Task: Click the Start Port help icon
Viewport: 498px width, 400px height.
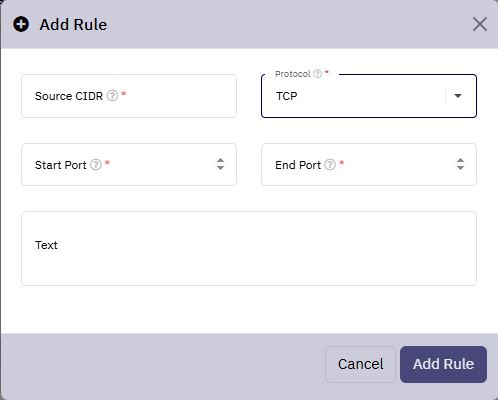Action: click(96, 164)
